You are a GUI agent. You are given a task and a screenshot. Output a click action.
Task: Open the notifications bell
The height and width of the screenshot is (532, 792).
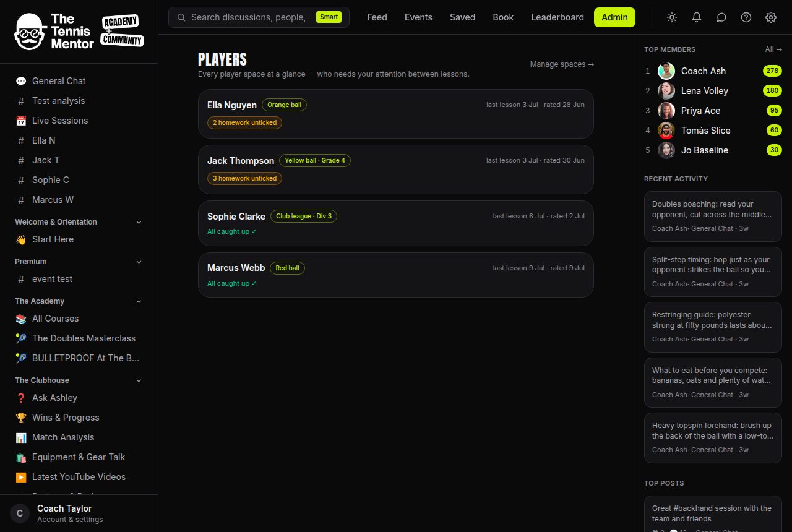pyautogui.click(x=697, y=17)
